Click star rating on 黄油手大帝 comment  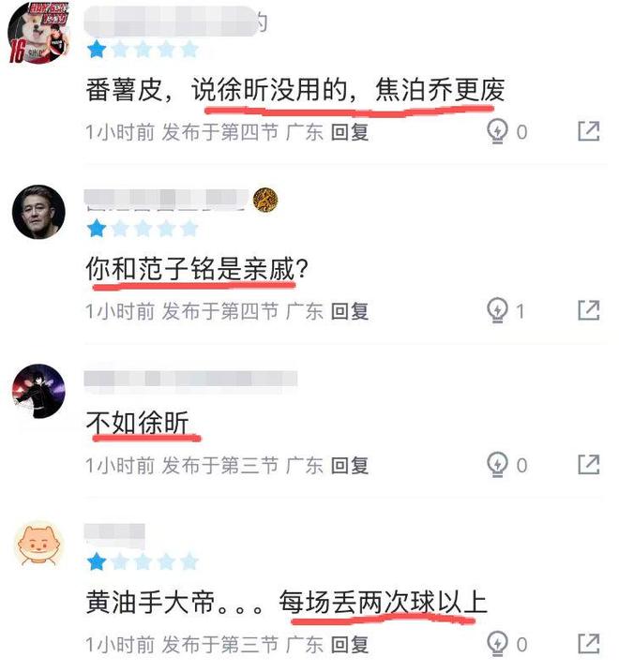pyautogui.click(x=143, y=561)
